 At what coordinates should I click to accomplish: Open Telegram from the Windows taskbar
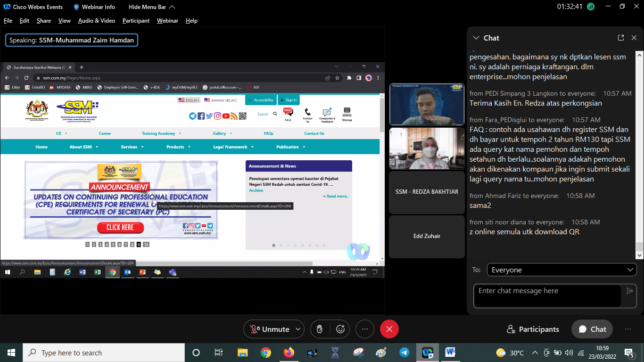pyautogui.click(x=404, y=353)
